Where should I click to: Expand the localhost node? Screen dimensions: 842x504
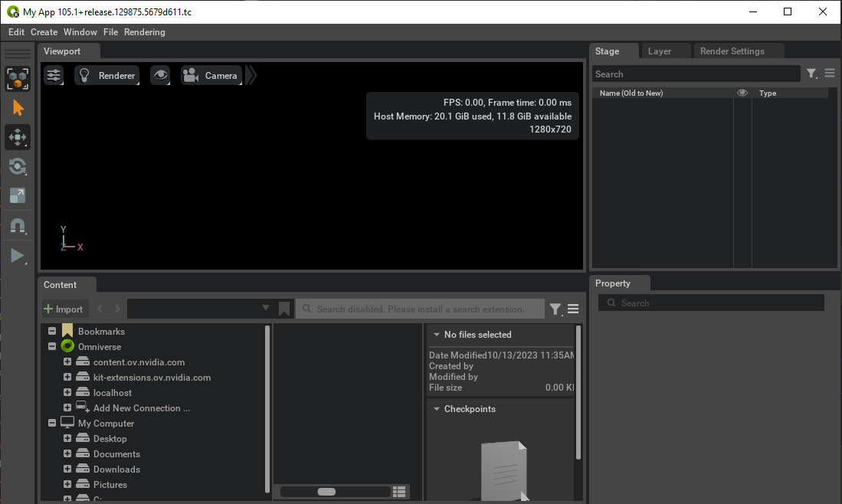(67, 392)
